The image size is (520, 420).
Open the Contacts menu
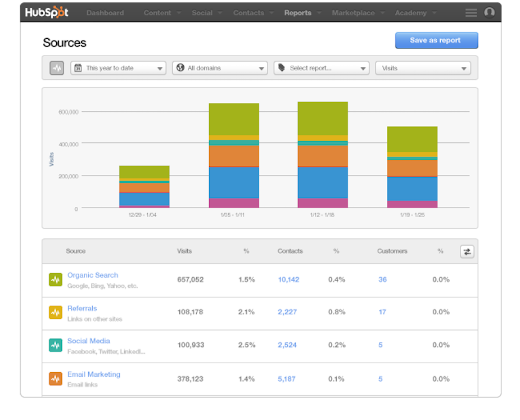point(248,12)
